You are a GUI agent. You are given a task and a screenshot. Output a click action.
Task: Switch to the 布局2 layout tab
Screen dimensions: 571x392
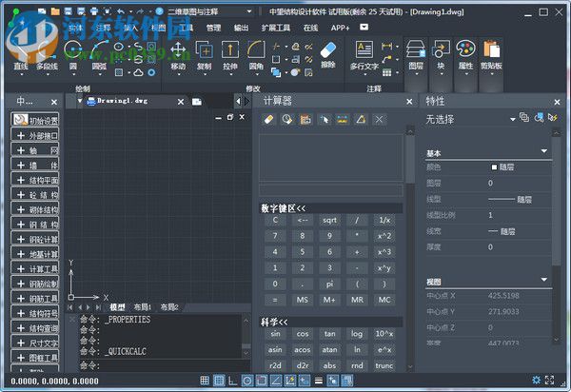(169, 307)
